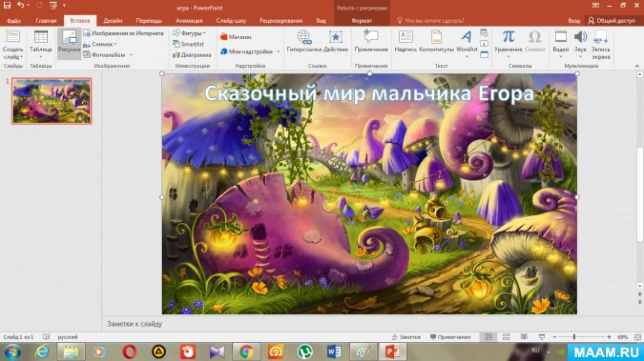Viewport: 644px width, 361px height.
Task: Click the zoom slider handle
Action: tap(574, 337)
